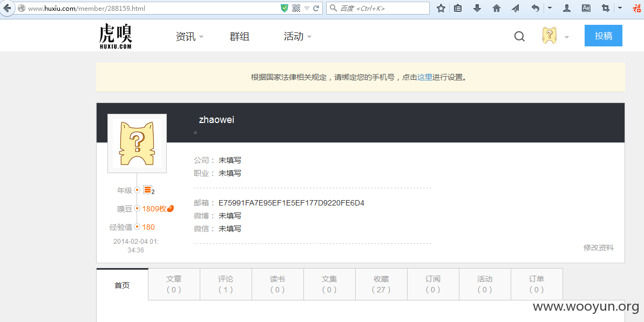Click the 修改资料 link
This screenshot has height=322, width=644.
click(599, 248)
